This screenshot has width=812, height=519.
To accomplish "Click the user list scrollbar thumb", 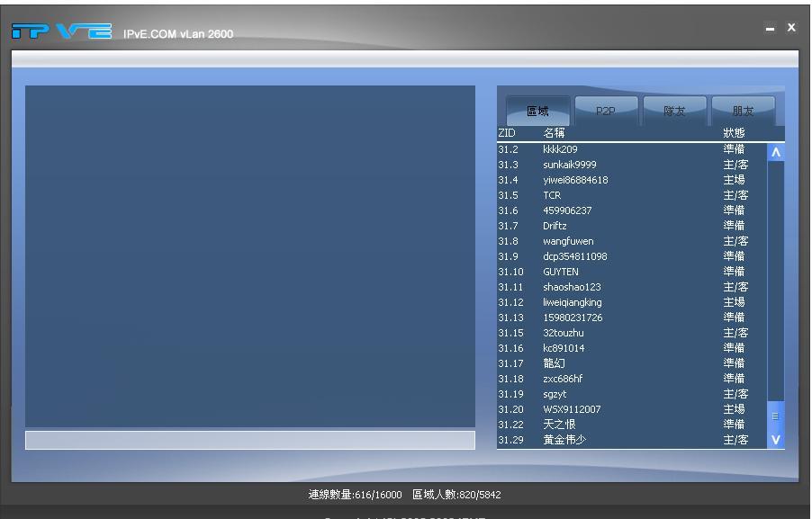I will click(x=776, y=416).
